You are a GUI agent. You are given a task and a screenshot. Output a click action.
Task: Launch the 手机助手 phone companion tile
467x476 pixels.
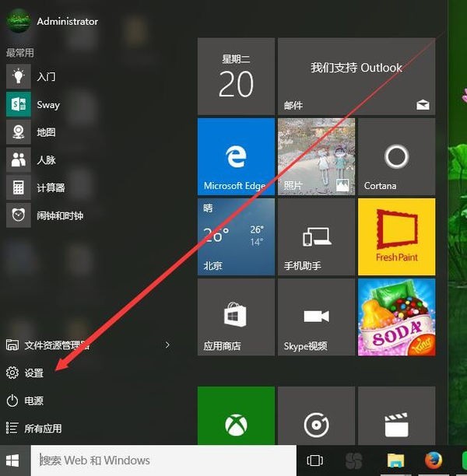coord(316,236)
